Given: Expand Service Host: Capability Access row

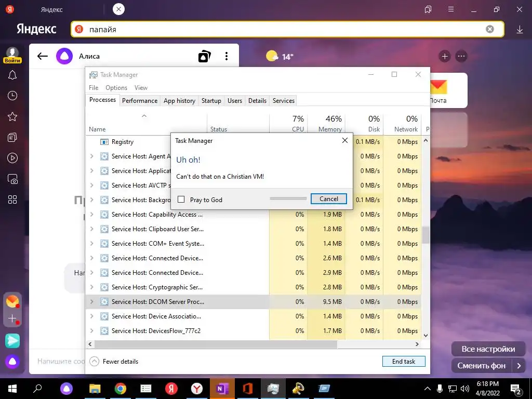Looking at the screenshot, I should pos(91,215).
